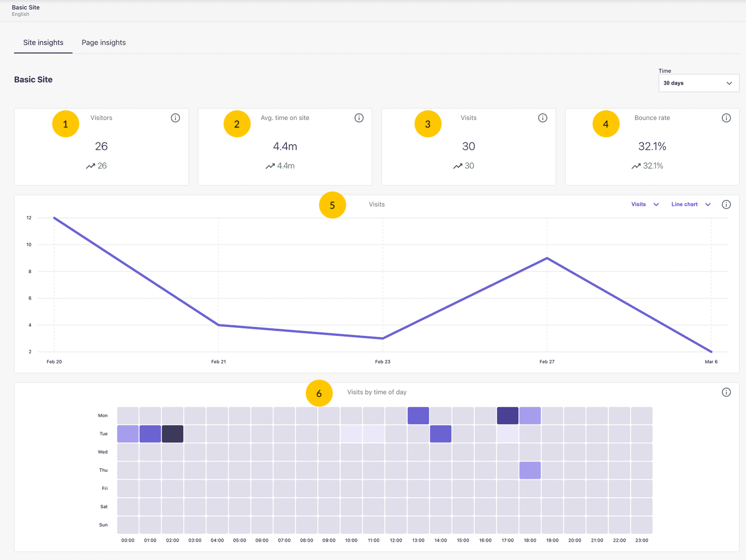Click the average time value 4.4m
The height and width of the screenshot is (560, 746).
pos(285,146)
